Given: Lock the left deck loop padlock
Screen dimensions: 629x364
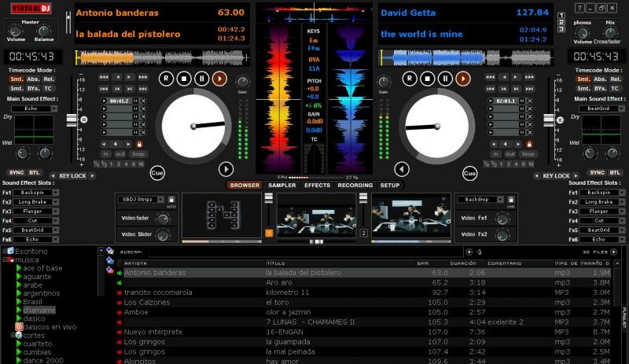Looking at the screenshot, I should coord(139,144).
